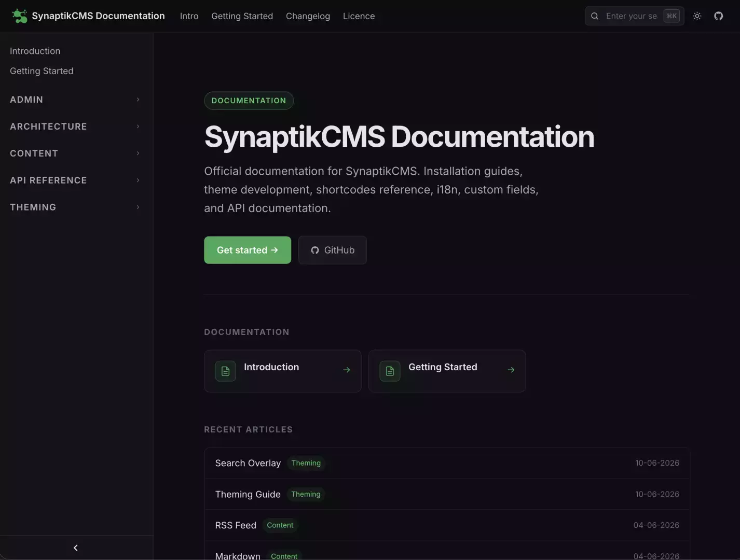Click the SynaptikCMS Documentation site title

tap(98, 16)
